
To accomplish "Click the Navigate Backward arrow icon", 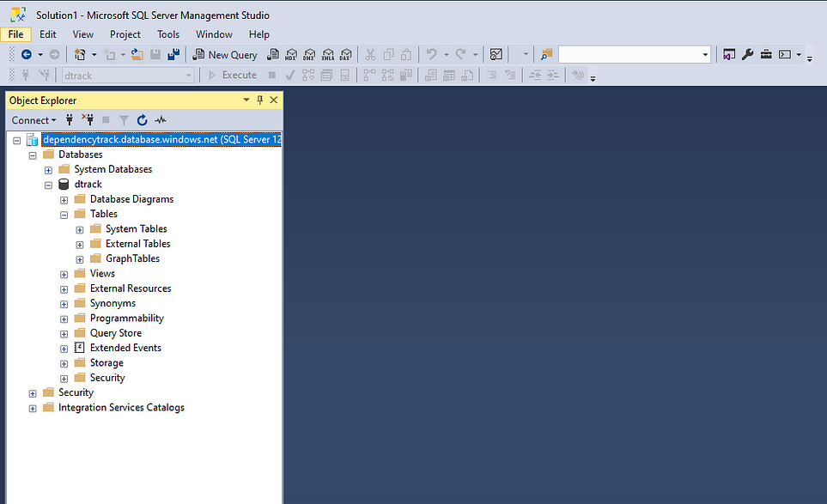I will [27, 54].
